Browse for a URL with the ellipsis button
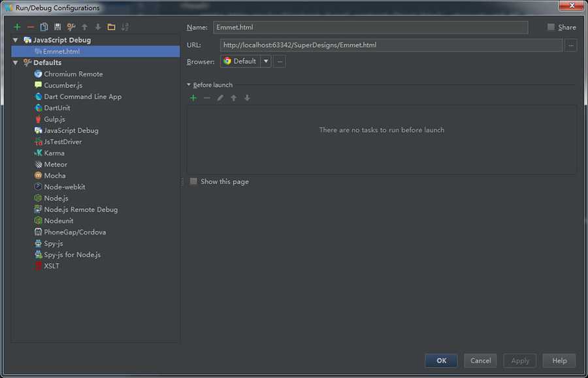588x378 pixels. point(571,45)
